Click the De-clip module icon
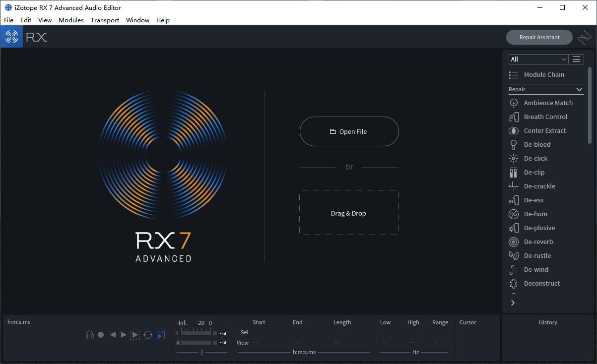The image size is (597, 364). (514, 172)
